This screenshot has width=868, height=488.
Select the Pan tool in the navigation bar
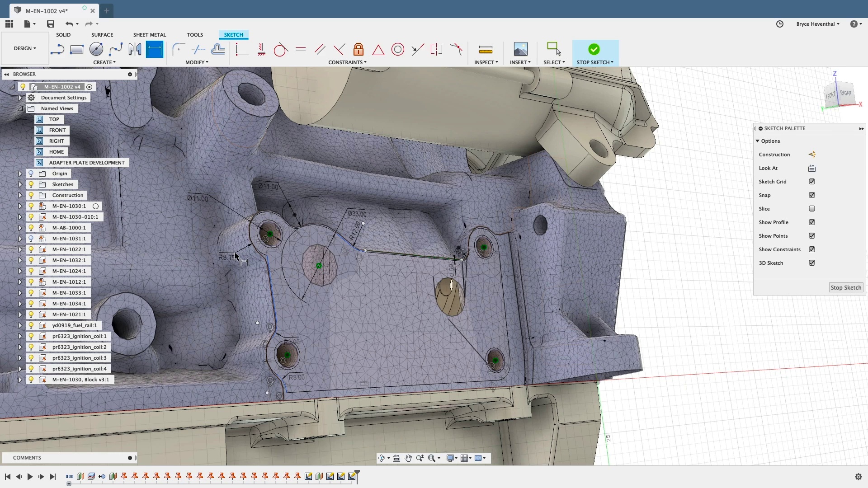(x=408, y=458)
